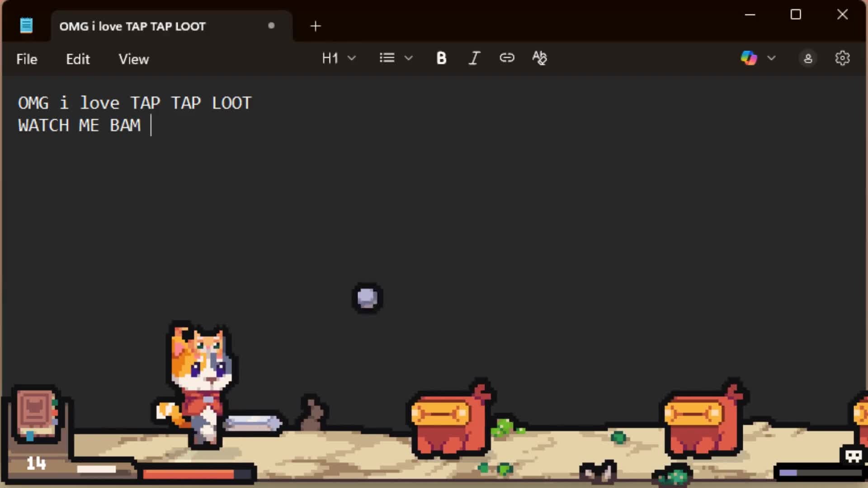Screen dimensions: 868x488
Task: Open the H1 heading style dropdown
Action: click(x=338, y=58)
